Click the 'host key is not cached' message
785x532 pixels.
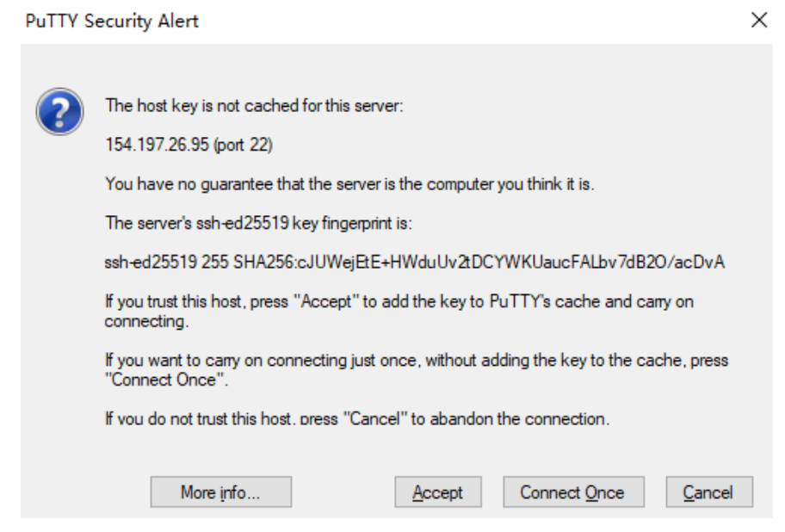tap(254, 106)
